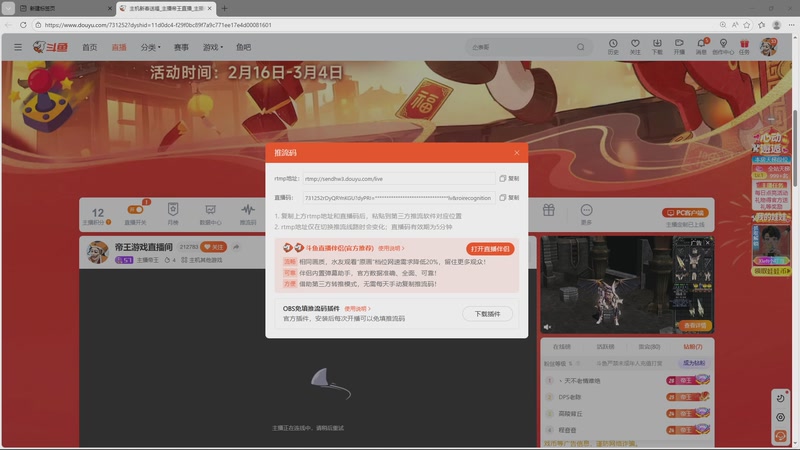Screen dimensions: 800x450
Task: Copy the rtmp address
Action: (x=509, y=179)
